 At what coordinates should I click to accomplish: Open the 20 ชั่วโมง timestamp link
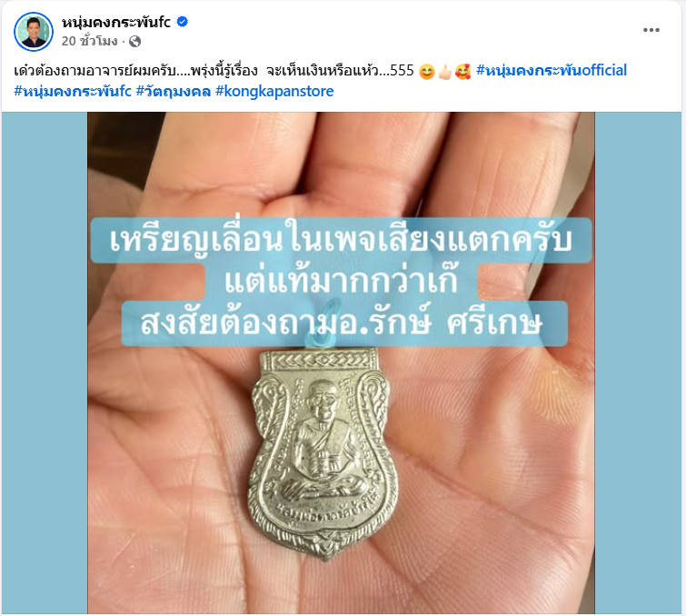pos(89,41)
